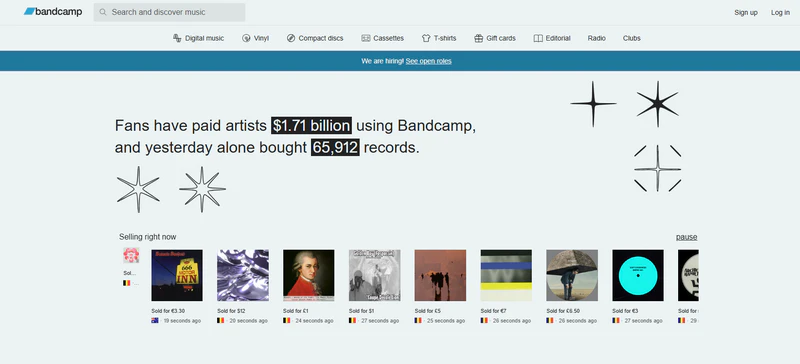800x364 pixels.
Task: Focus the Search and discover music field
Action: point(169,12)
